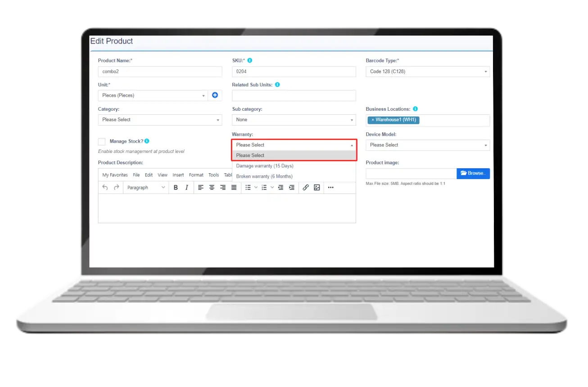The image size is (588, 387).
Task: Apply italic formatting in editor toolbar
Action: [x=186, y=188]
